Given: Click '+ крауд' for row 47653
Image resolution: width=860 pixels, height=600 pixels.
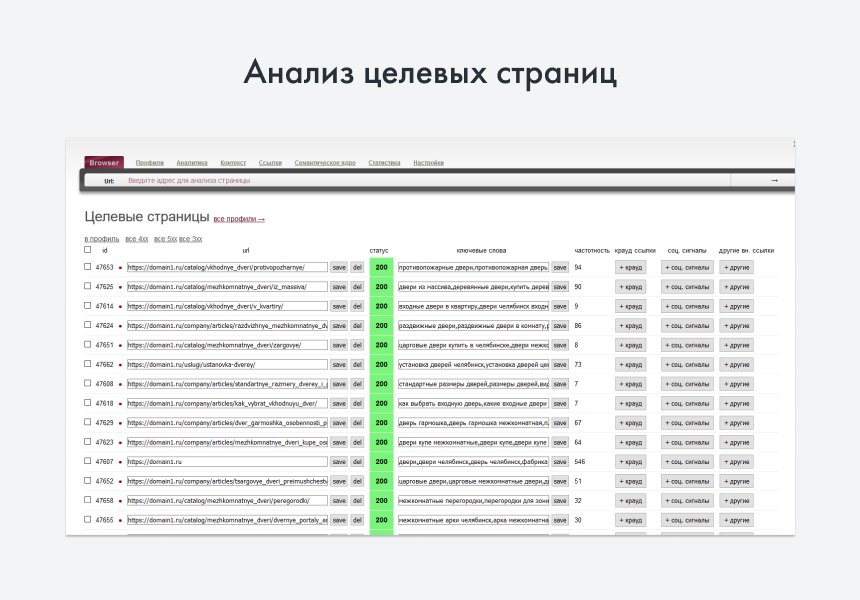Looking at the screenshot, I should (630, 268).
